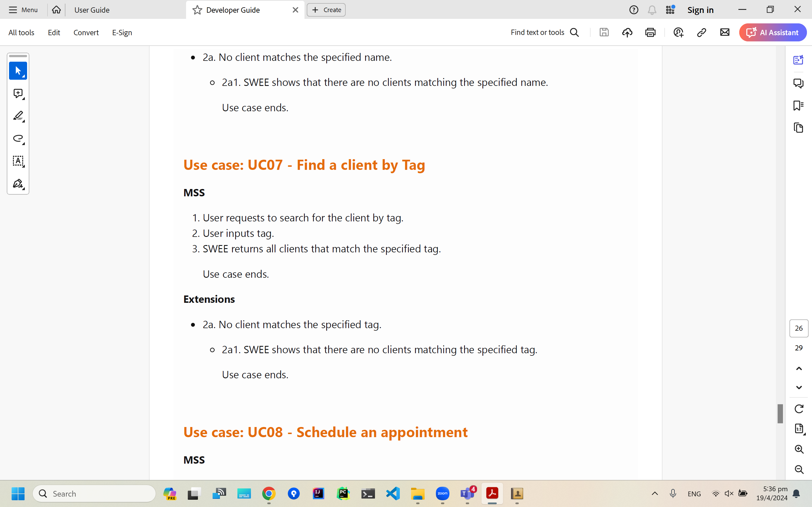Screen dimensions: 812x507
Task: Toggle the muted speaker icon in the tray
Action: coord(729,493)
